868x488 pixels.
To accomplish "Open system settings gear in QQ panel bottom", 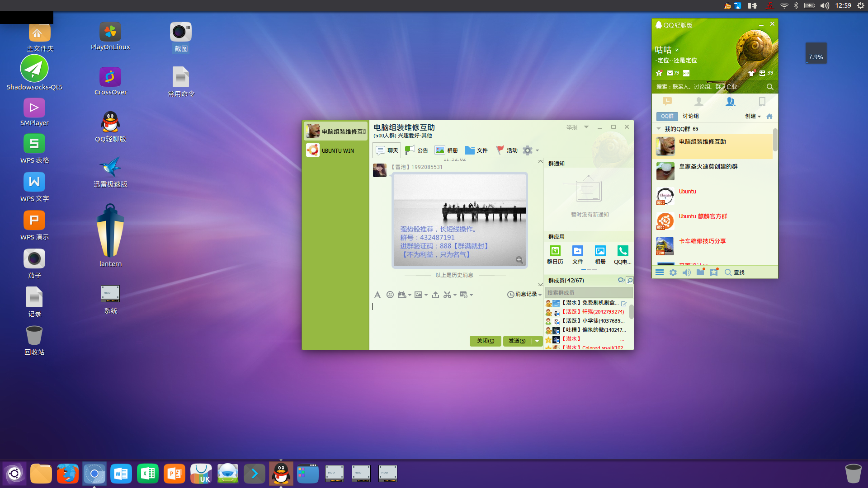I will (x=673, y=272).
